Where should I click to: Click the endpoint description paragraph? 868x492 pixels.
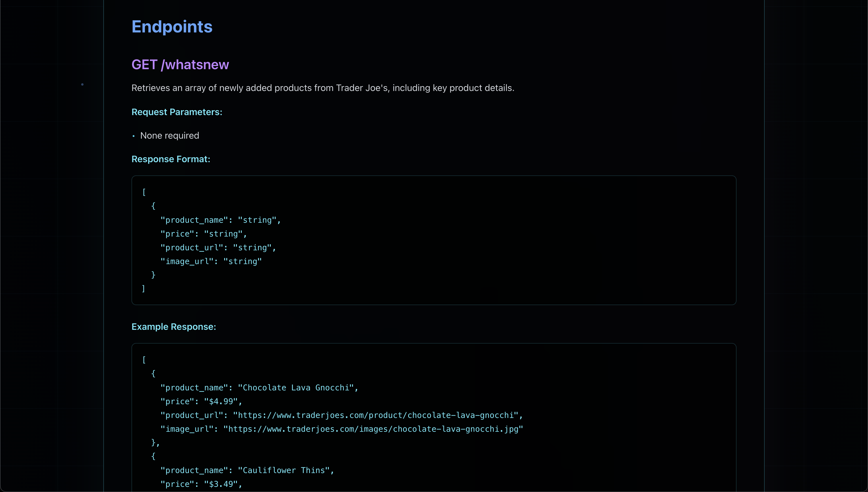tap(322, 88)
